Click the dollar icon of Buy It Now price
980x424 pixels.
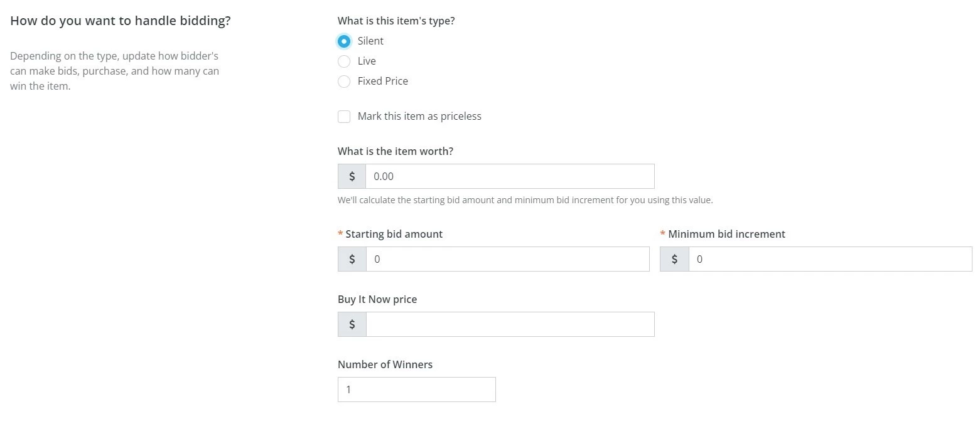(352, 324)
